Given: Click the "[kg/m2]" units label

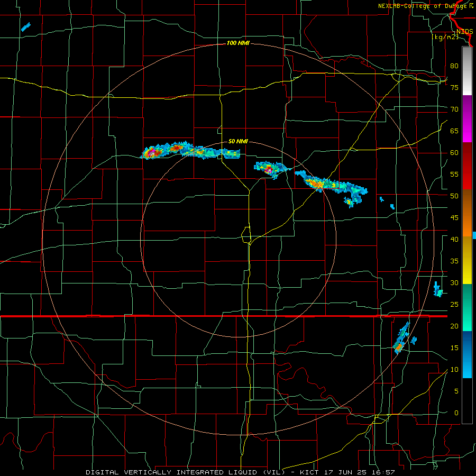Looking at the screenshot, I should [445, 37].
